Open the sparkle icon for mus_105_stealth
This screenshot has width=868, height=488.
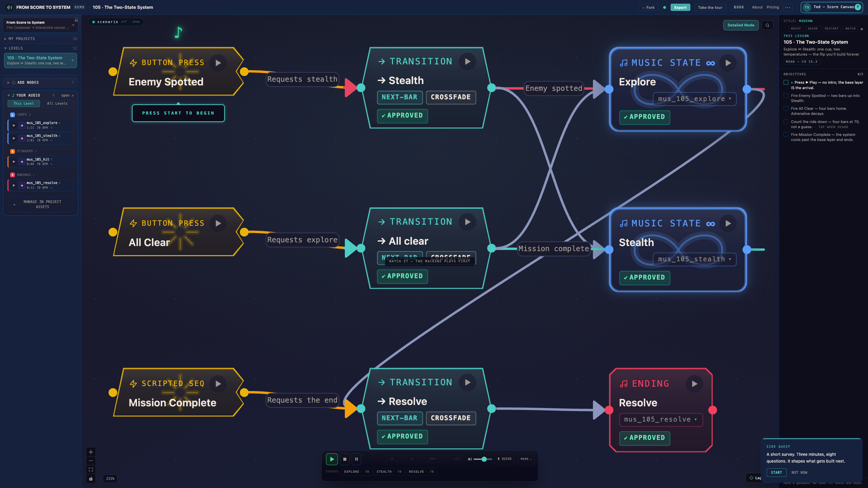click(22, 138)
